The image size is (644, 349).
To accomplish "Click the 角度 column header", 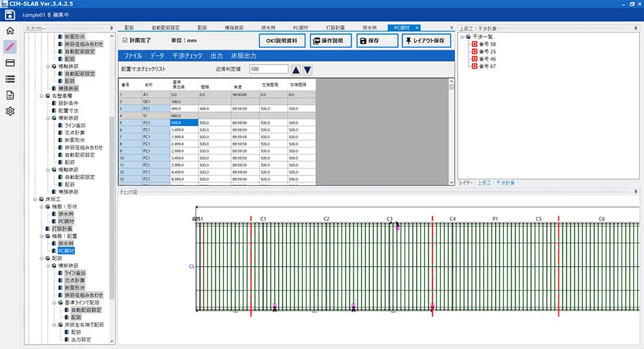I will click(x=245, y=84).
